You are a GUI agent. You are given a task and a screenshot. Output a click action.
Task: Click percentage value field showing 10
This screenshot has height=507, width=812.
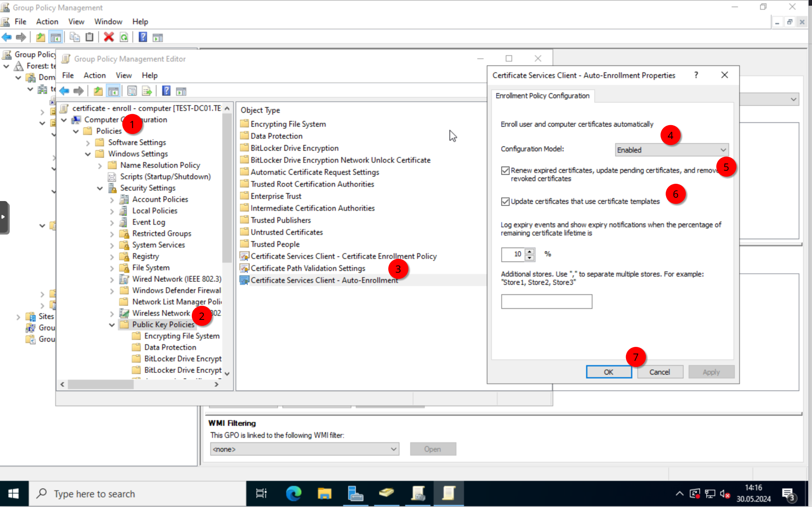click(x=513, y=254)
